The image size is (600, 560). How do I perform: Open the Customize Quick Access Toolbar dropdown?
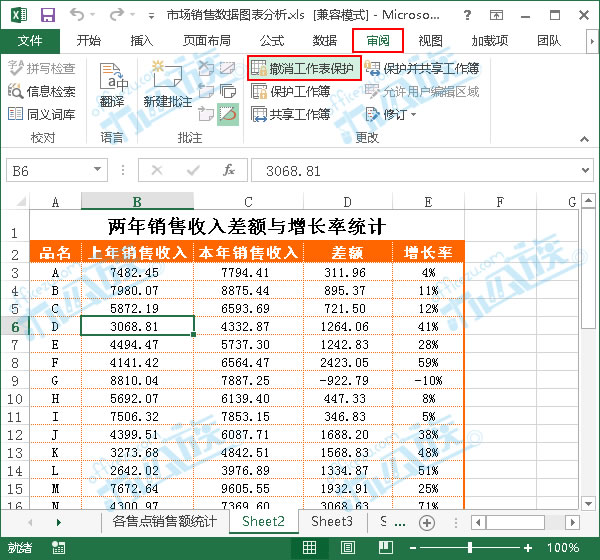click(152, 16)
